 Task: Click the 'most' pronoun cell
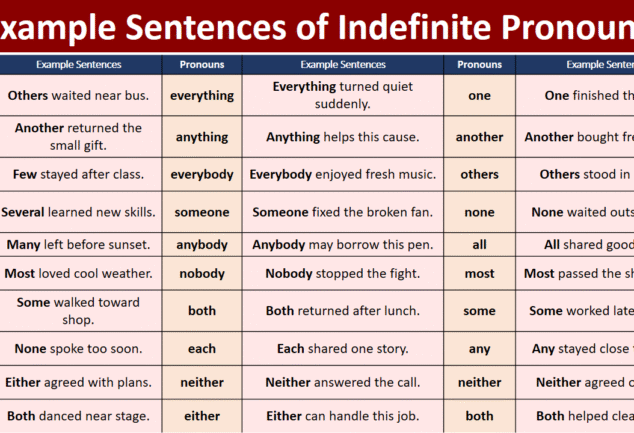[x=480, y=274]
